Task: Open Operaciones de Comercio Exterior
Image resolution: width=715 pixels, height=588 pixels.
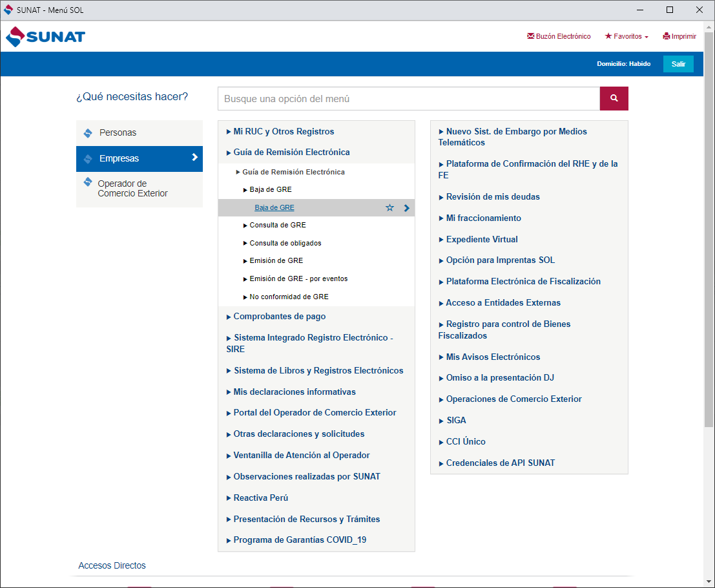Action: tap(510, 399)
